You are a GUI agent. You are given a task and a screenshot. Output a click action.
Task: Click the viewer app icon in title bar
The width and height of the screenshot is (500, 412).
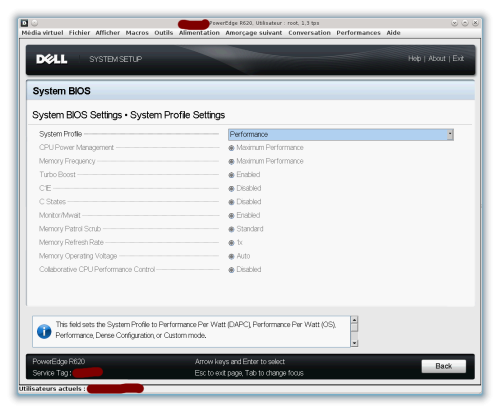[24, 23]
